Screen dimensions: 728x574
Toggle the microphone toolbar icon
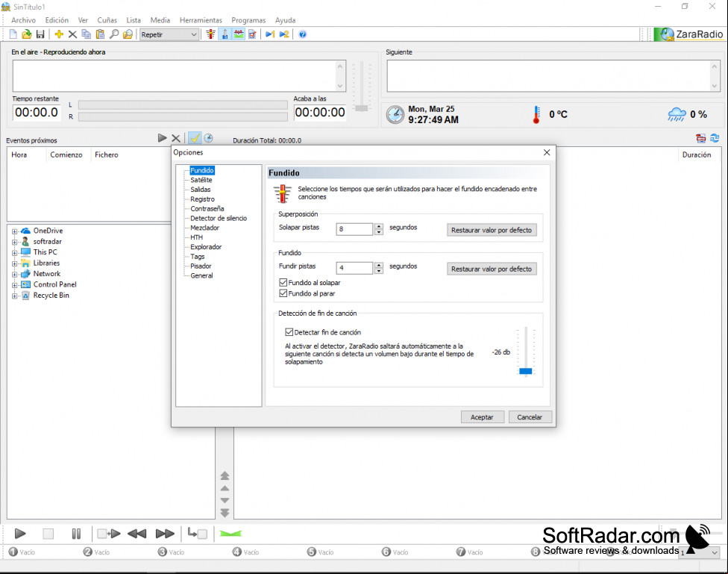coord(225,34)
